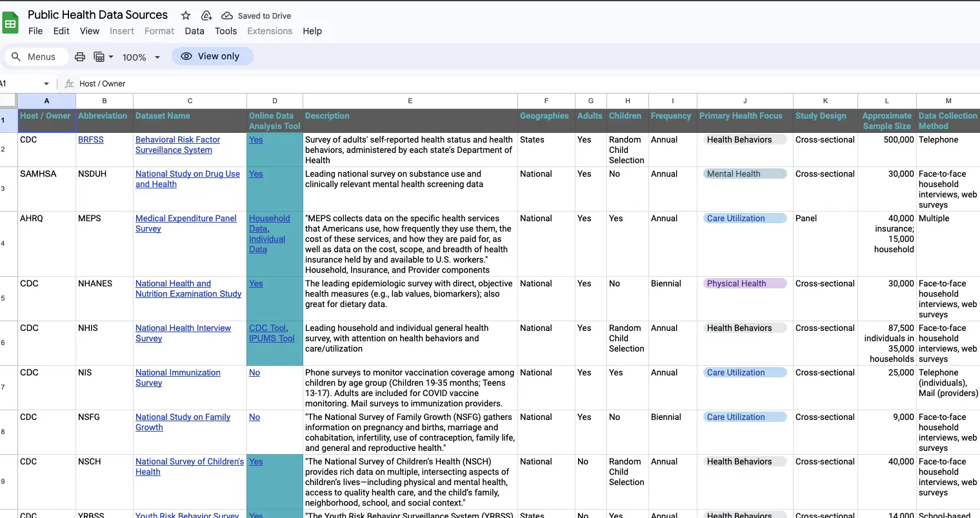Select row 4 header
The image size is (980, 518).
click(8, 243)
